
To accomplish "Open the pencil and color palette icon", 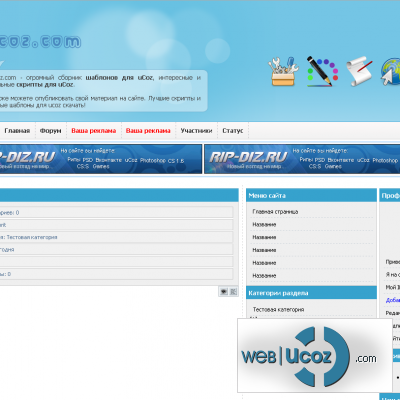I will point(322,71).
